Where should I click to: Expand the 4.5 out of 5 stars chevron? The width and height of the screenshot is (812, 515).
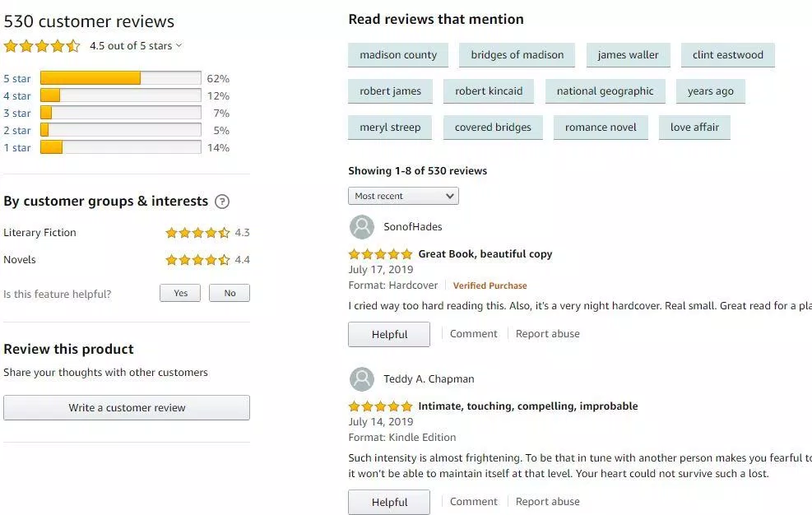(179, 46)
